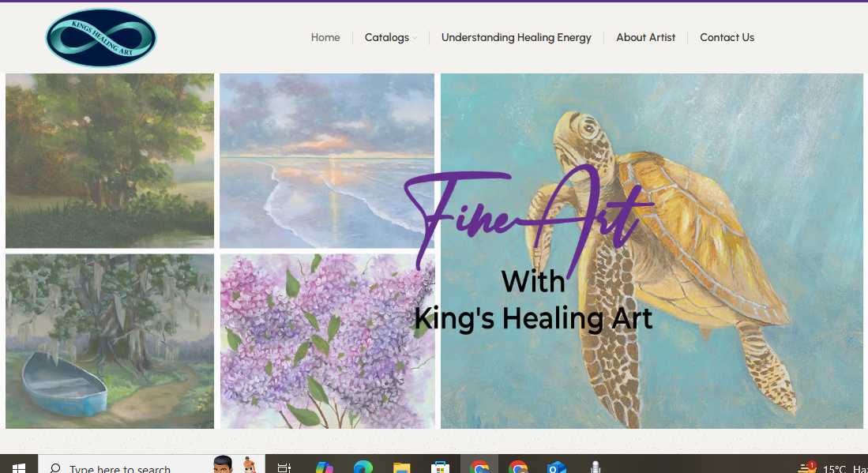The height and width of the screenshot is (473, 868).
Task: Click the Kings Healing Art infinity logo
Action: 101,38
